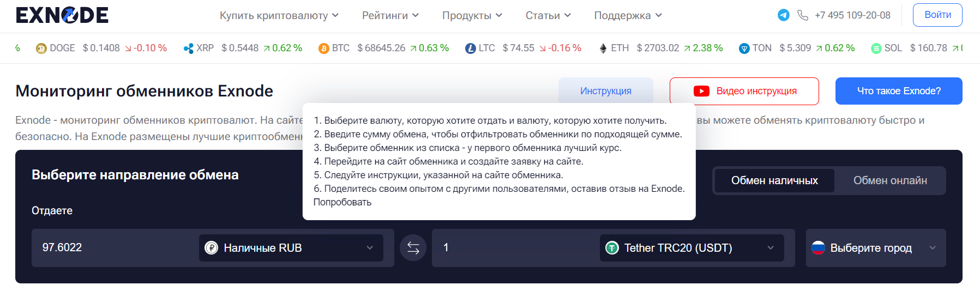Click the YouTube icon in Видео инструкция

701,91
